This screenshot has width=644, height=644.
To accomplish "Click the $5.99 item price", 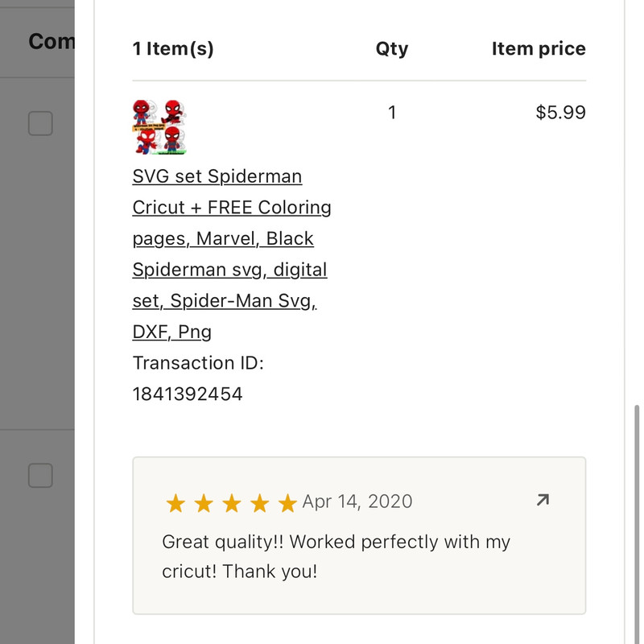I will [x=560, y=113].
